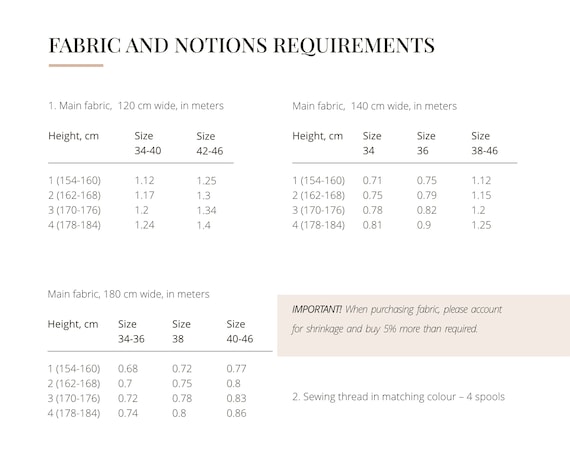Click Size 42-46 column header

210,144
